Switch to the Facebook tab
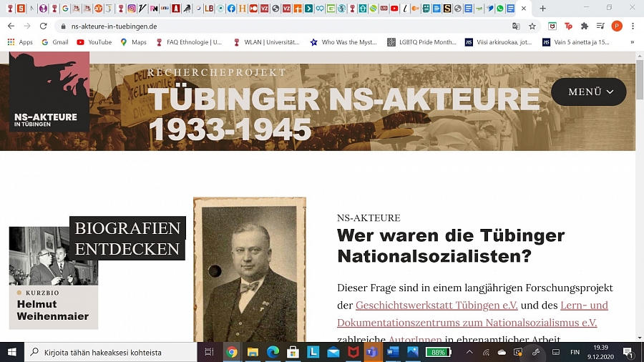This screenshot has width=644, height=362. [231, 8]
